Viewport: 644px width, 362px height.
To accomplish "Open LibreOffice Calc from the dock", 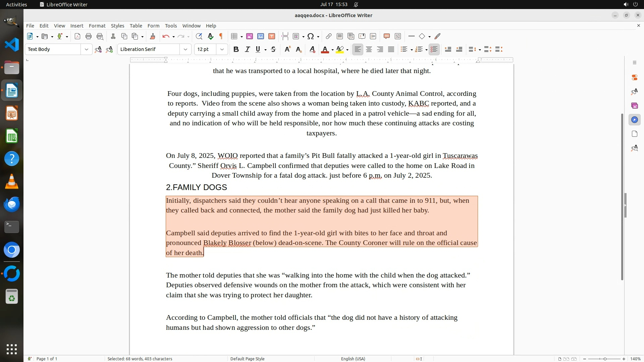I will pyautogui.click(x=12, y=136).
